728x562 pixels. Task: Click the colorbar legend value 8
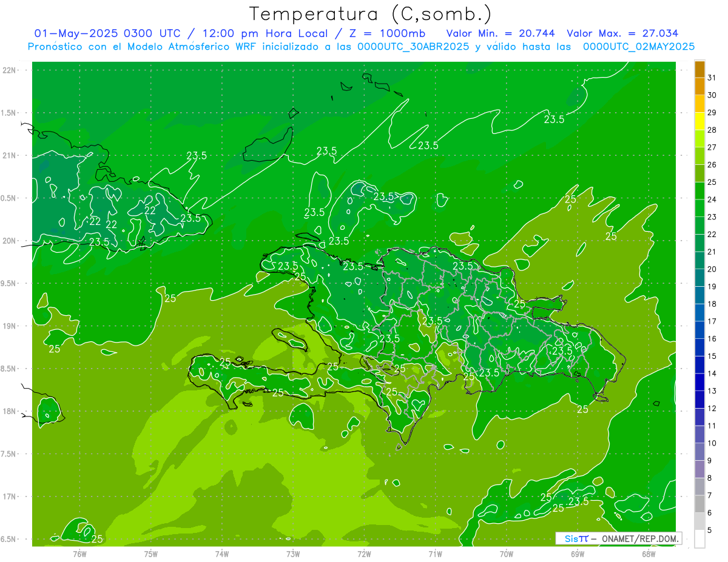(710, 478)
